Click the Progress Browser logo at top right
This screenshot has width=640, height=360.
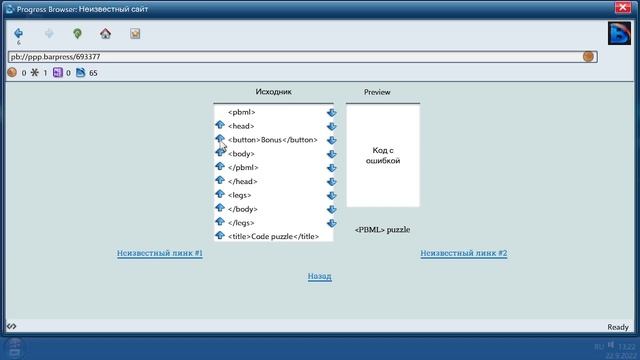[x=619, y=33]
